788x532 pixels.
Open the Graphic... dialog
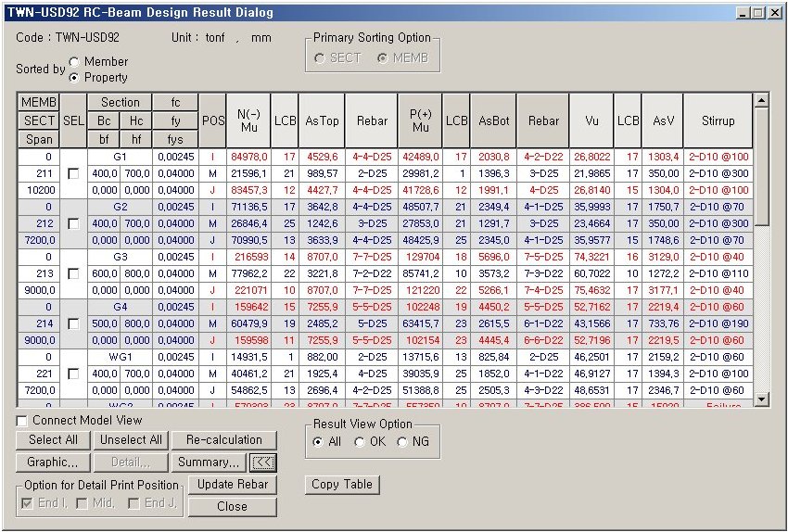click(x=53, y=462)
